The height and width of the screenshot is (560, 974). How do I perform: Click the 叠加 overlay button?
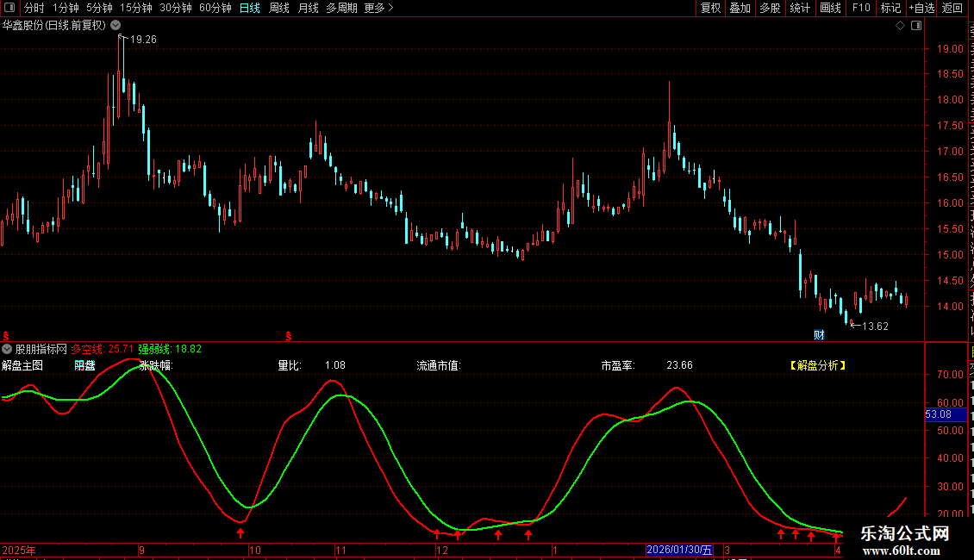pos(740,8)
